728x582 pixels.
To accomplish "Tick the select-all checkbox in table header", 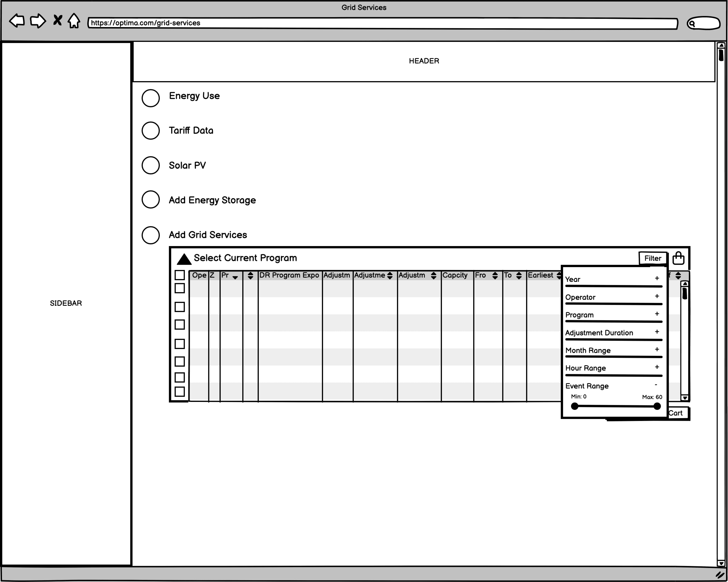I will coord(180,275).
